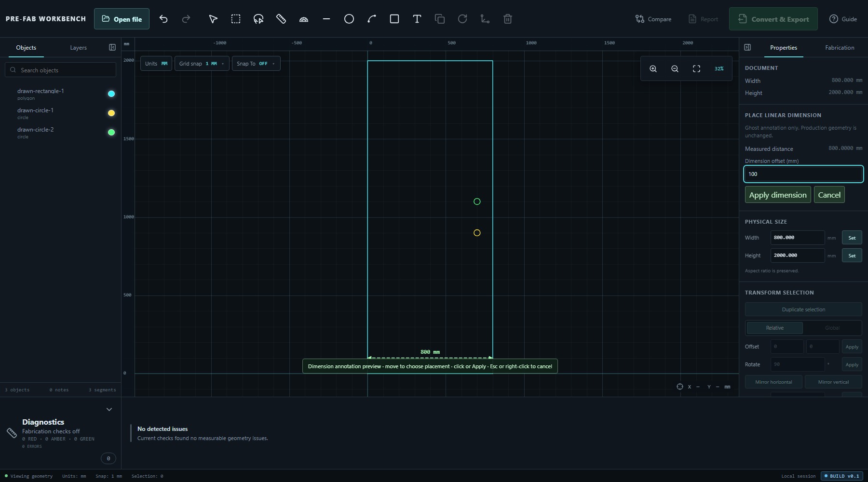
Task: Open the Report
Action: tap(703, 19)
